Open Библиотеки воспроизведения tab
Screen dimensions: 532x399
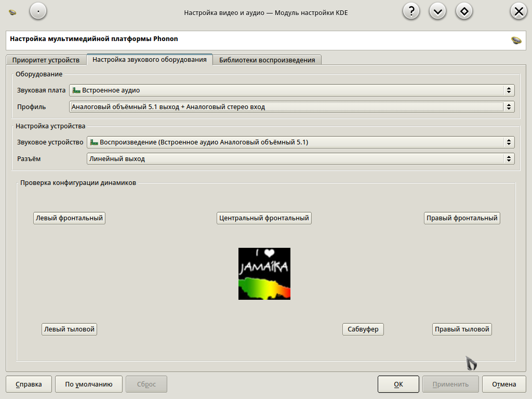point(267,60)
